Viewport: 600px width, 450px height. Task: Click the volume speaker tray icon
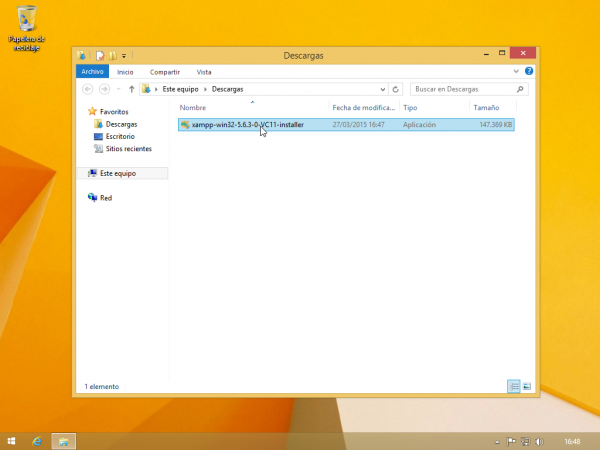(x=539, y=442)
